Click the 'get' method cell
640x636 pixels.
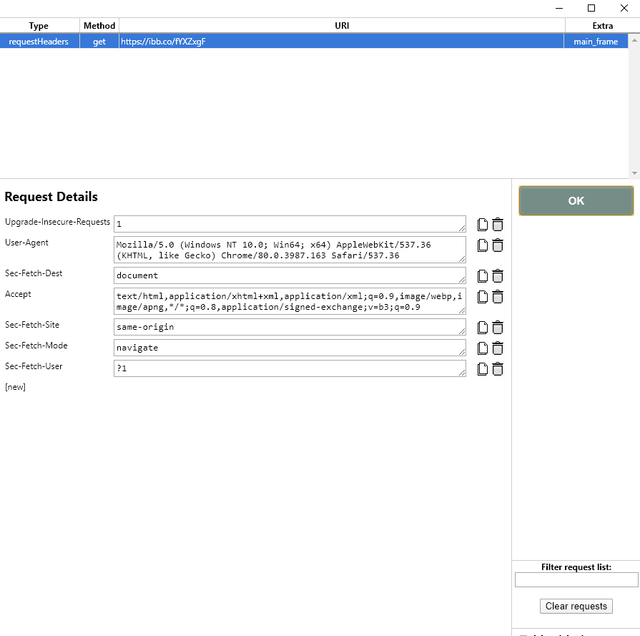point(99,42)
